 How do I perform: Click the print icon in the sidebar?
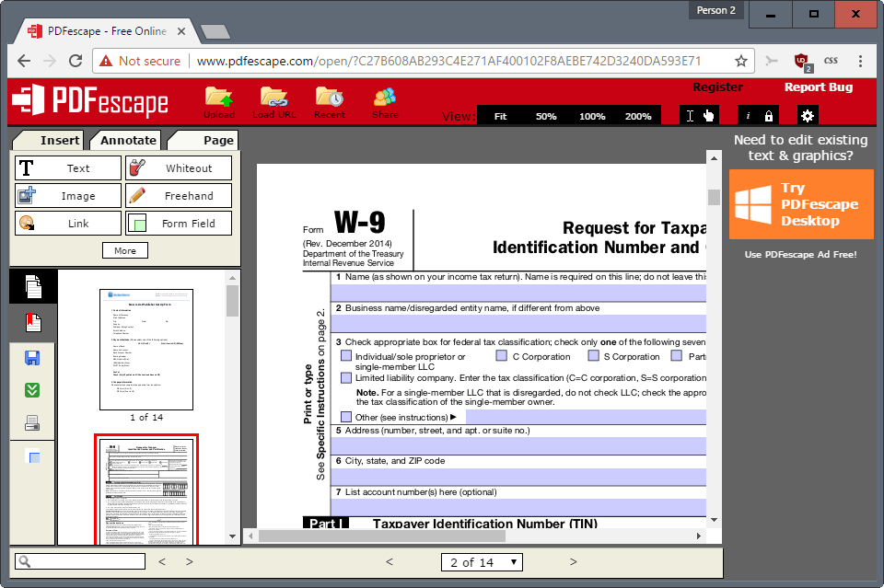[x=31, y=422]
